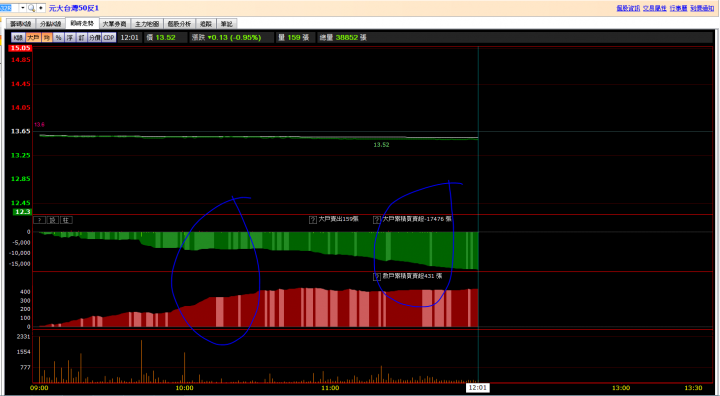Click the question mark button in 大戶 panel
This screenshot has width=720, height=396.
click(x=39, y=220)
